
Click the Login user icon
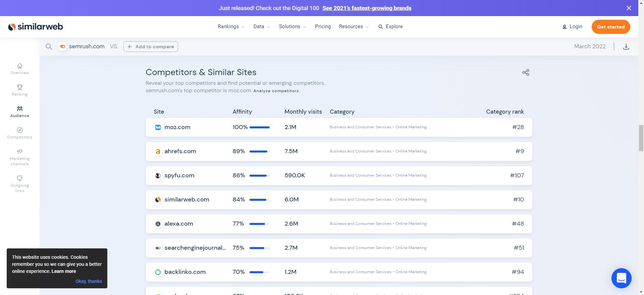coord(565,27)
